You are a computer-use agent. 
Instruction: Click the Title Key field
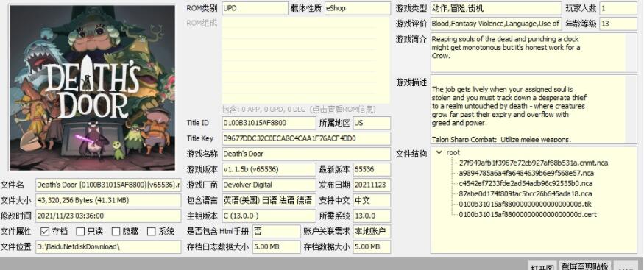click(306, 138)
